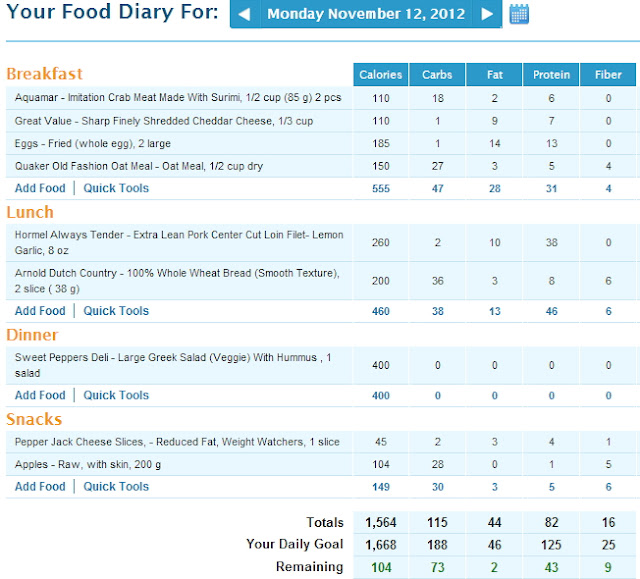Add Food to Snacks
This screenshot has height=579, width=640.
tap(40, 487)
